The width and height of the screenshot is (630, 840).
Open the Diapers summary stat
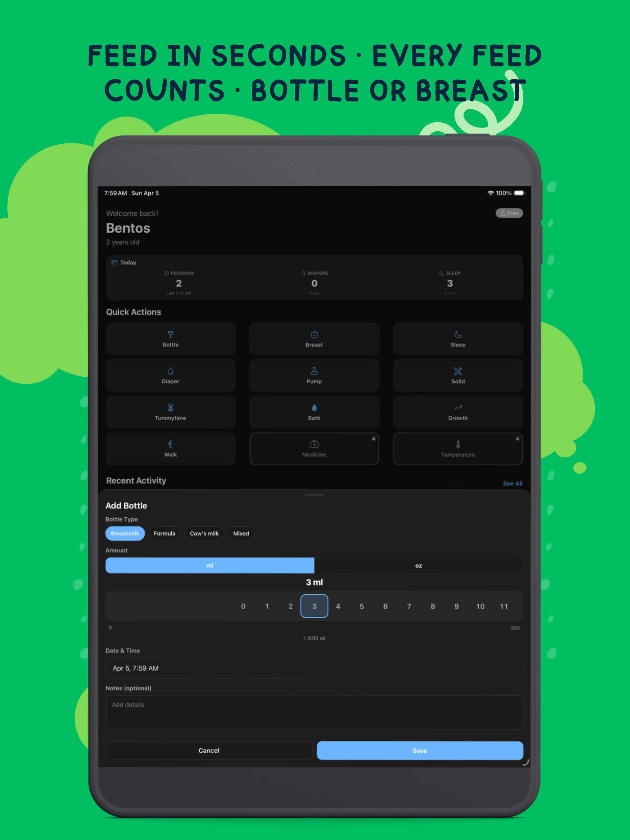(314, 283)
